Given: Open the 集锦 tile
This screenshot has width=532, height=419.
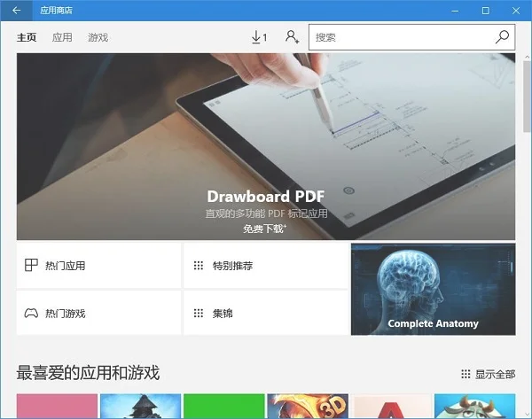Looking at the screenshot, I should (x=266, y=313).
